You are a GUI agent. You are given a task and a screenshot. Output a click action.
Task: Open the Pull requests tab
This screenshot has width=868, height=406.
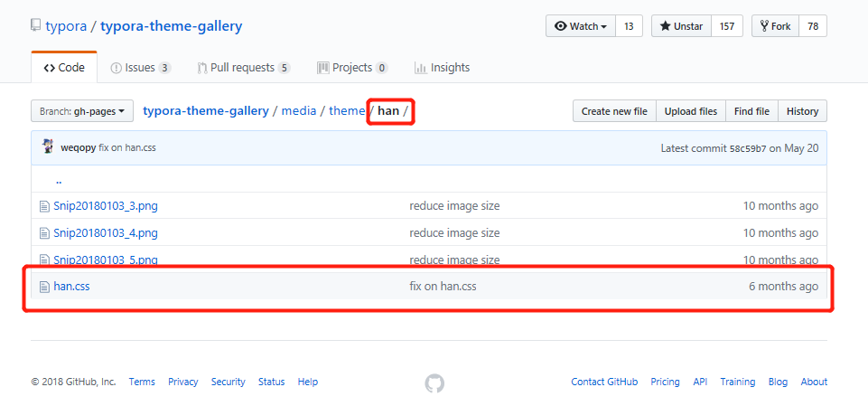coord(242,68)
